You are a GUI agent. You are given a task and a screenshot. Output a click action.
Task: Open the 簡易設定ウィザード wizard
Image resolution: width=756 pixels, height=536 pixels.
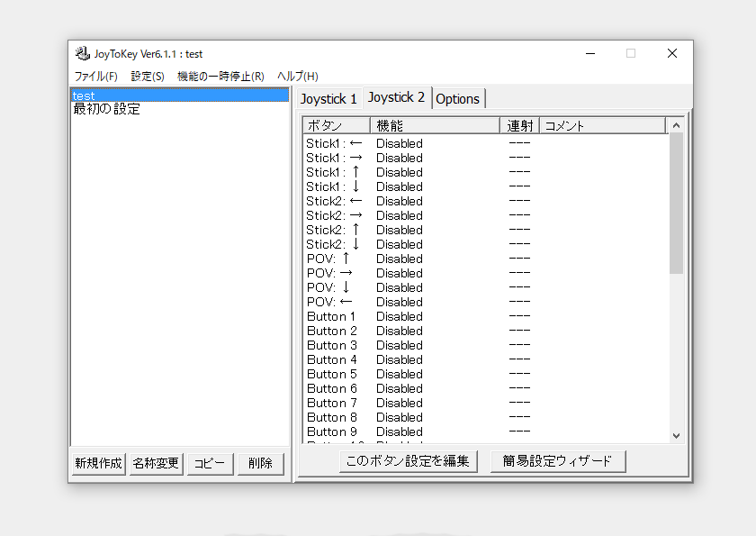[558, 460]
